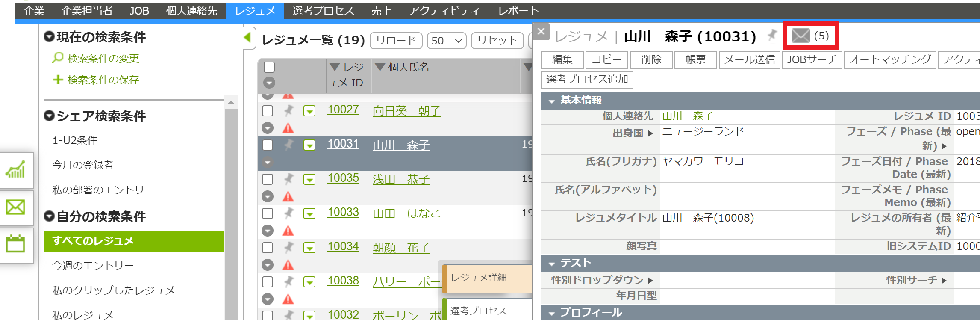This screenshot has height=320, width=980.
Task: Click the メール送信 button
Action: (750, 60)
